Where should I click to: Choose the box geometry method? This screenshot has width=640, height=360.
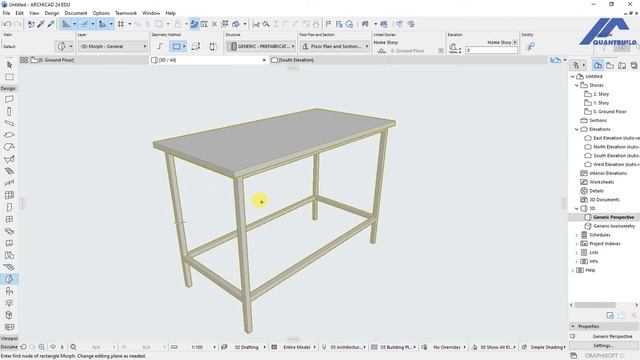click(196, 46)
